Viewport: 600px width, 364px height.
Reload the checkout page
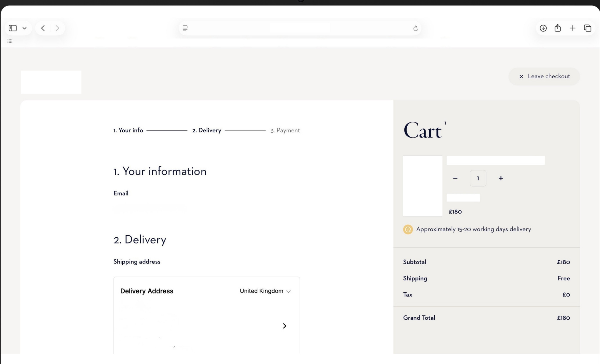[416, 28]
